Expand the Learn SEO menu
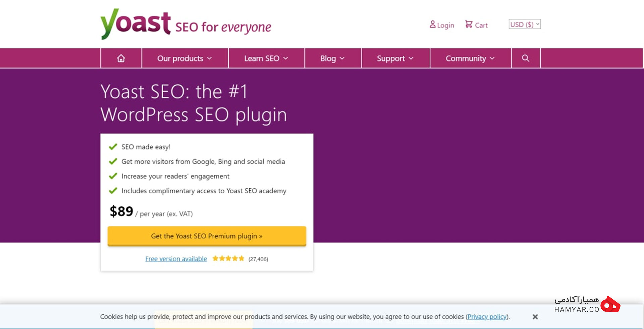644x329 pixels. coord(266,58)
